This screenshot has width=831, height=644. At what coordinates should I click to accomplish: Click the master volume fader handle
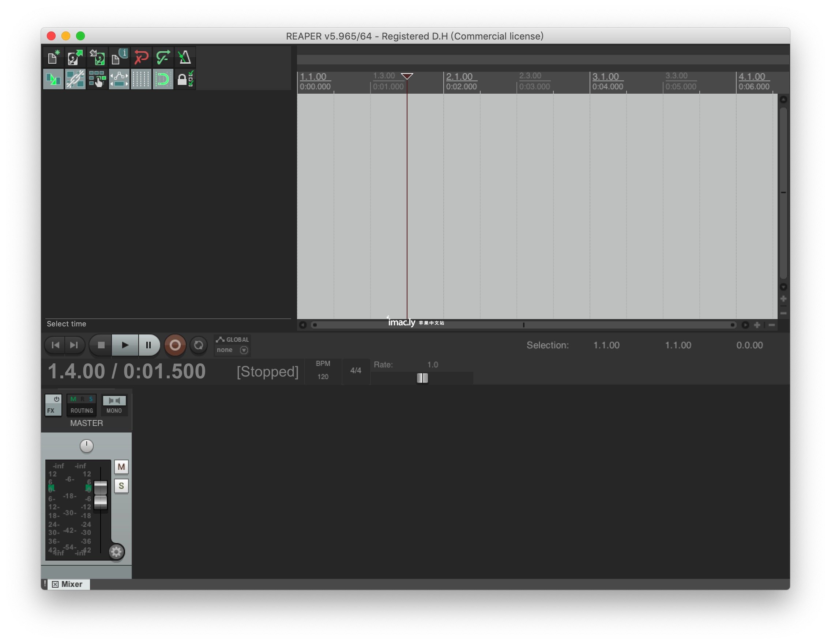[x=101, y=495]
